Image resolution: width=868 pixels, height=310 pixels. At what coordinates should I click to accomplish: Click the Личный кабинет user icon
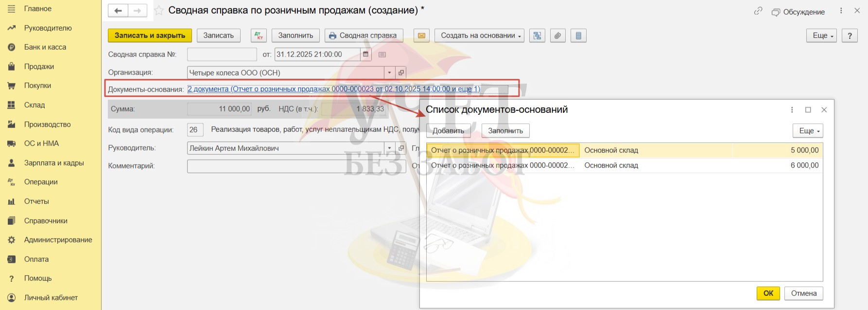(12, 298)
